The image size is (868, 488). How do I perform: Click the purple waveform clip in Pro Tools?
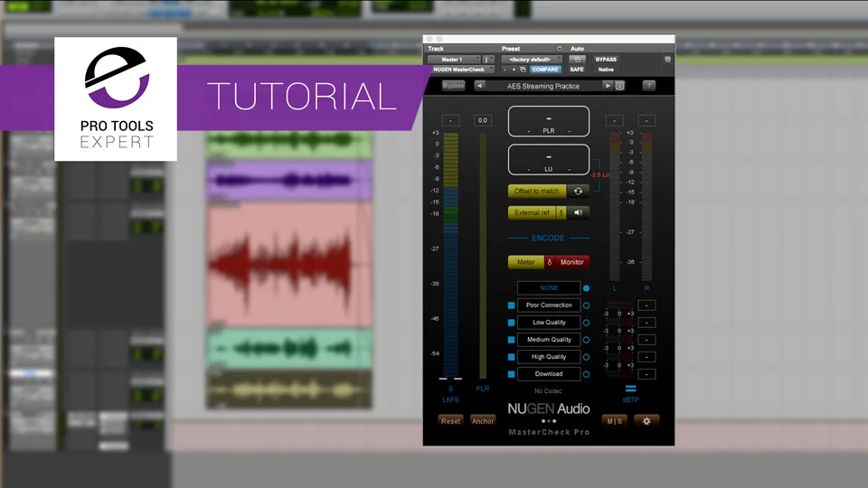(288, 181)
